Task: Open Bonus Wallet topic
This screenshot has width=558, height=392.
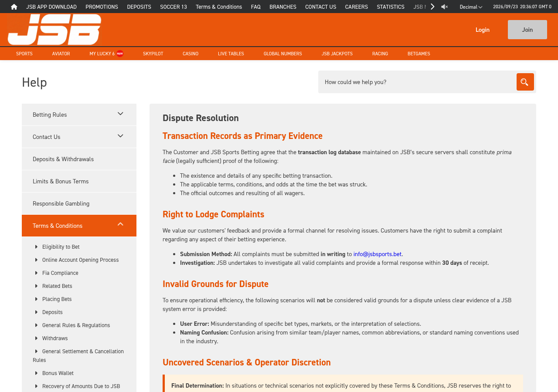Action: click(58, 373)
